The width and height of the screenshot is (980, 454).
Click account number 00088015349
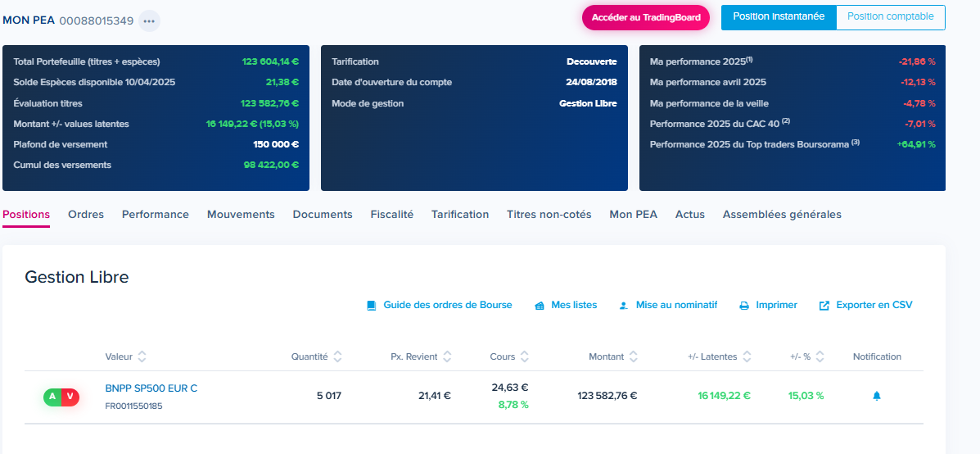[97, 20]
